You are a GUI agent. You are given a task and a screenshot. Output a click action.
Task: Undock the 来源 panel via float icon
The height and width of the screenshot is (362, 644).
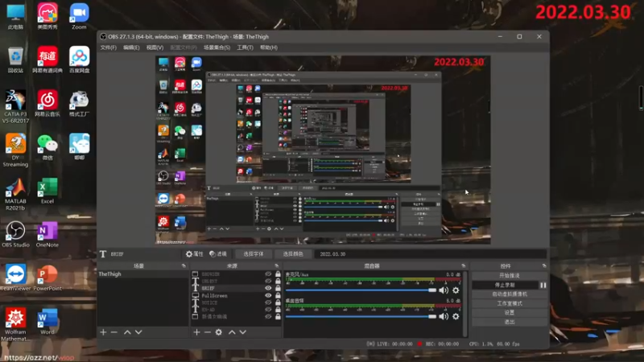tap(276, 266)
